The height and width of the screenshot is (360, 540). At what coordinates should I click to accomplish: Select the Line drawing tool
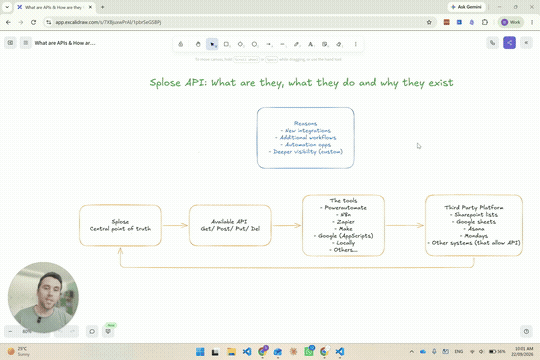(x=283, y=44)
